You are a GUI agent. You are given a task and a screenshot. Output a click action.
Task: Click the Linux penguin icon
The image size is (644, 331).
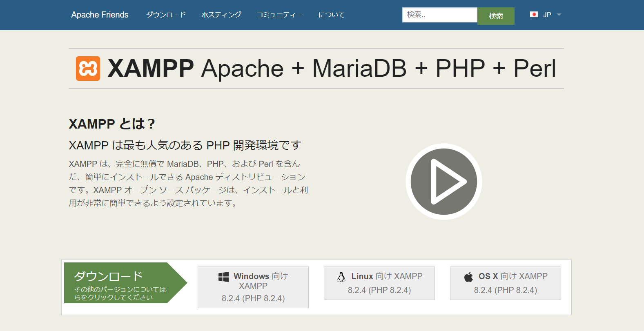click(341, 277)
